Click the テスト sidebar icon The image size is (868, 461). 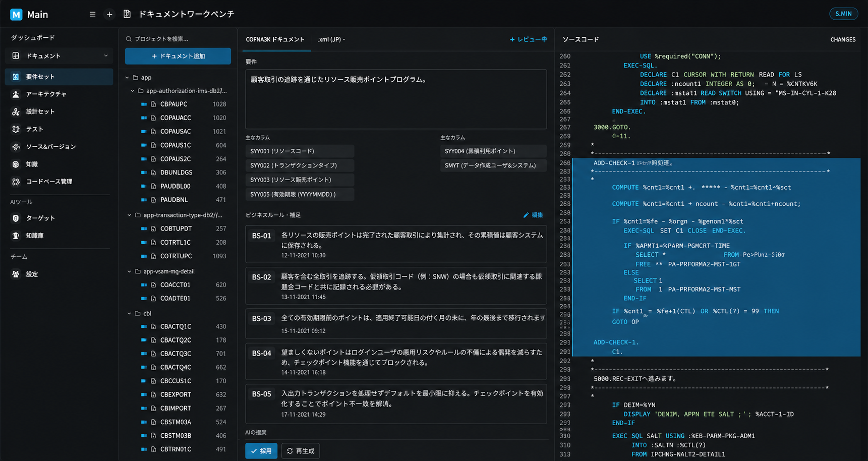point(16,129)
